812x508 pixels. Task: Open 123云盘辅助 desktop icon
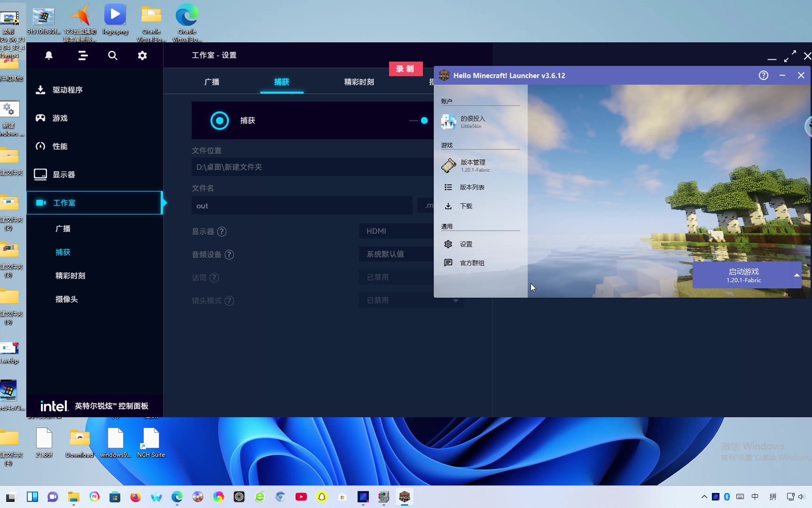tap(80, 22)
